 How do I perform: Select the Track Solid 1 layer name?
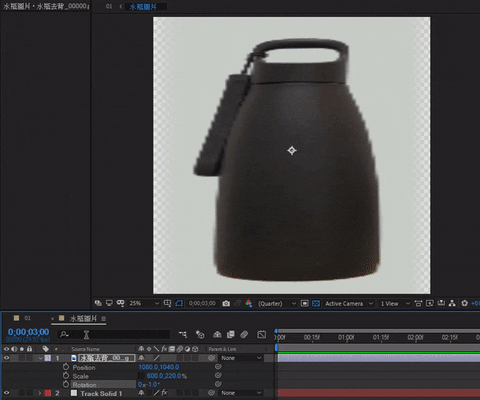(101, 393)
